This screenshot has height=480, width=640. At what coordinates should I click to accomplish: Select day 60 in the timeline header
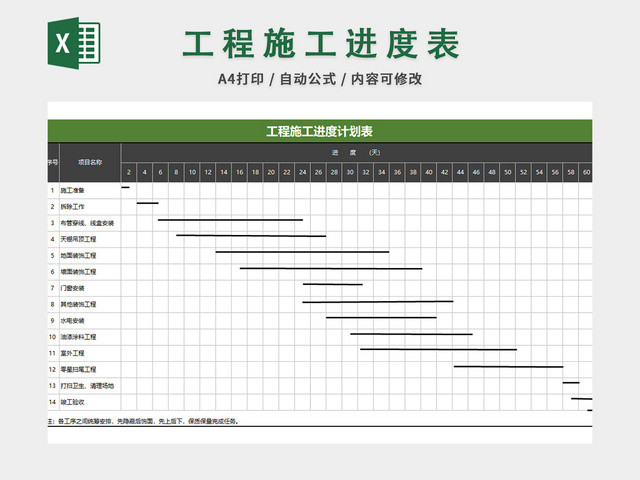click(x=586, y=172)
